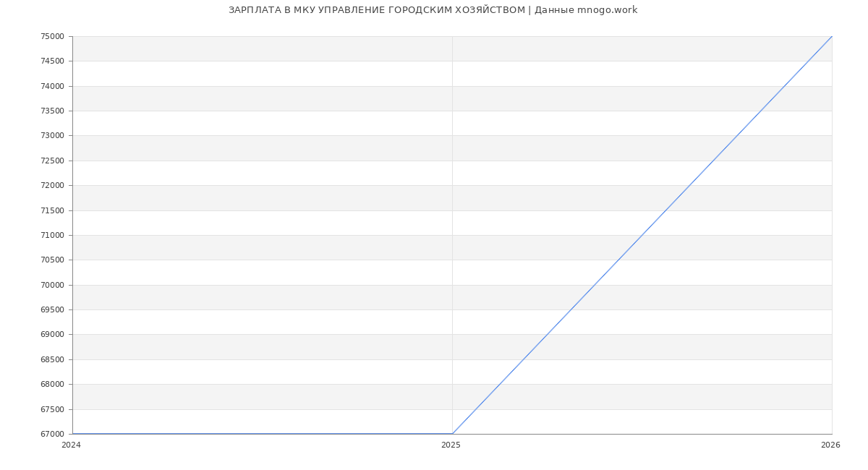Click the 2025 x-axis label
This screenshot has width=868, height=470.
[451, 445]
